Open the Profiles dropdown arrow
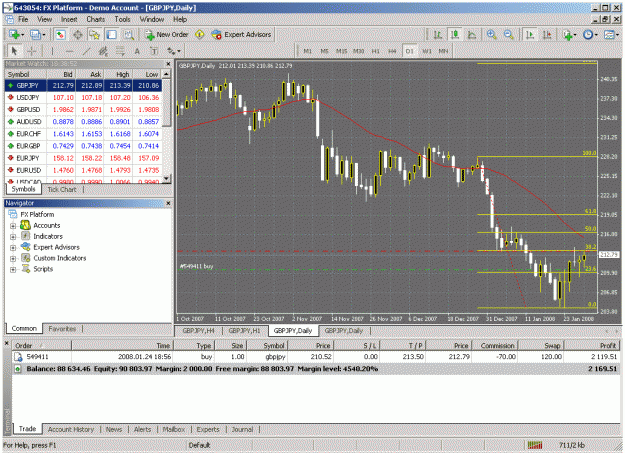 point(43,35)
